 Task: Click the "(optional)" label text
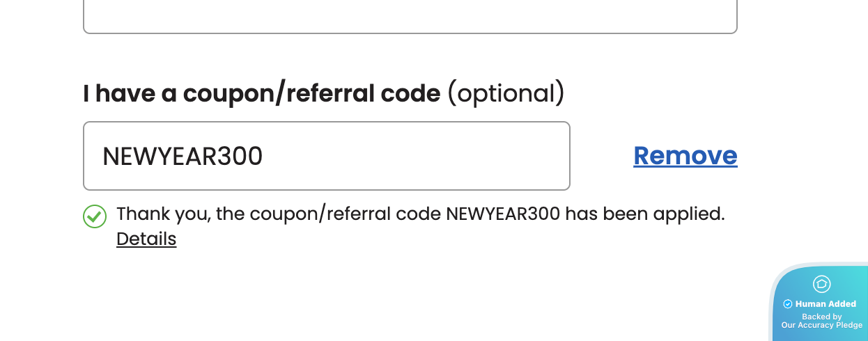[x=505, y=93]
